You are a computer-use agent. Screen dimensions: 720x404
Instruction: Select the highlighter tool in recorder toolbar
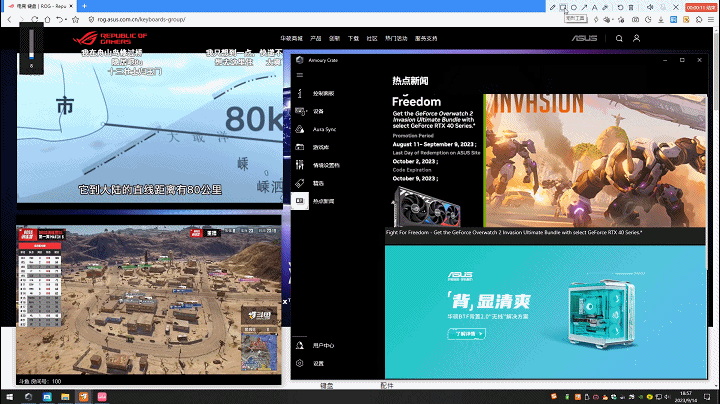click(605, 7)
